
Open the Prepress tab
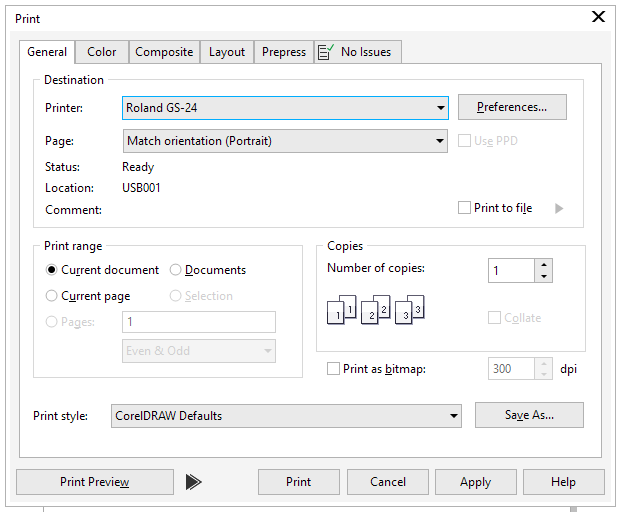tap(284, 52)
